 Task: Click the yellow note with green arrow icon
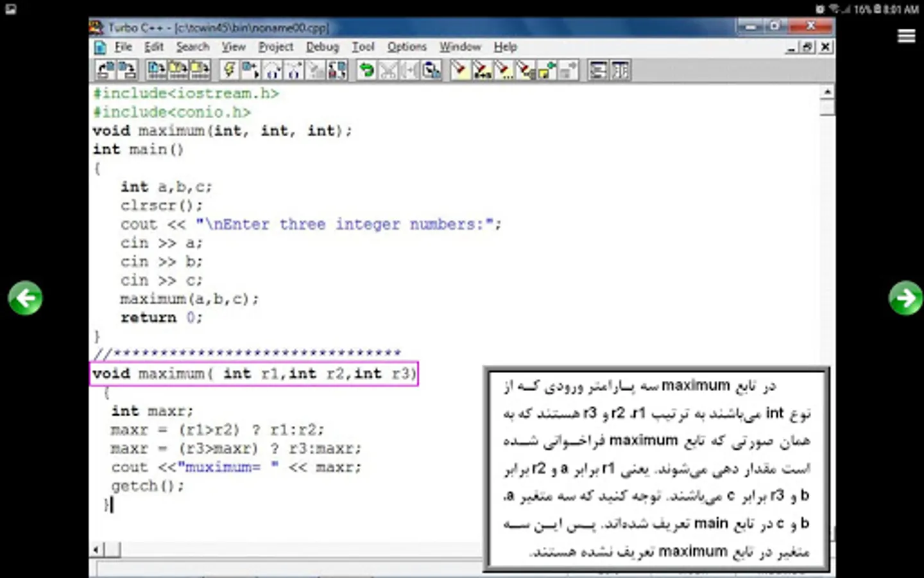click(x=547, y=70)
